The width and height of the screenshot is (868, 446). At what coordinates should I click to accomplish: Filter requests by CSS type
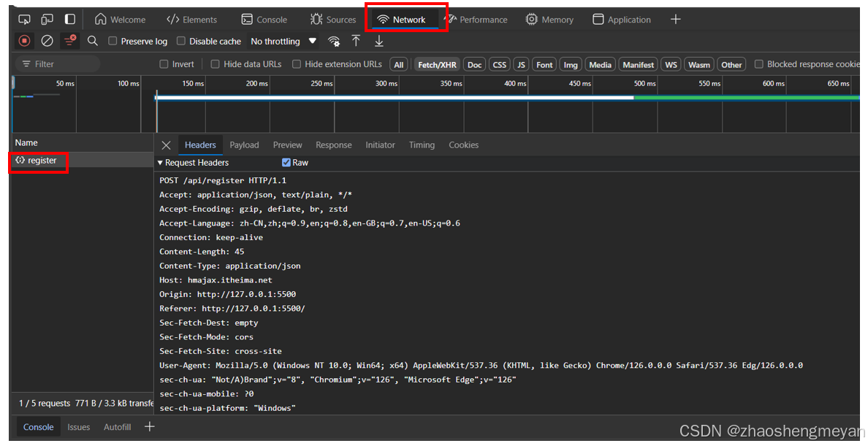(x=499, y=65)
